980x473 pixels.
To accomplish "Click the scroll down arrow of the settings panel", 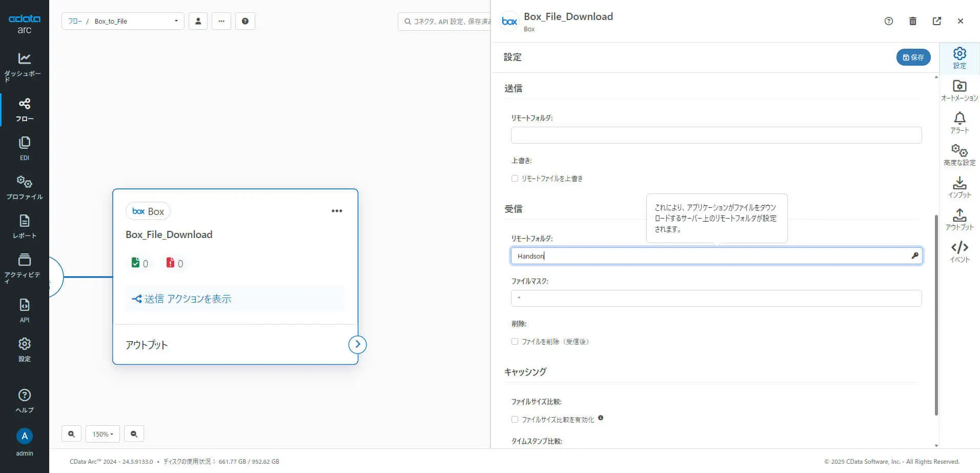I will click(x=936, y=446).
